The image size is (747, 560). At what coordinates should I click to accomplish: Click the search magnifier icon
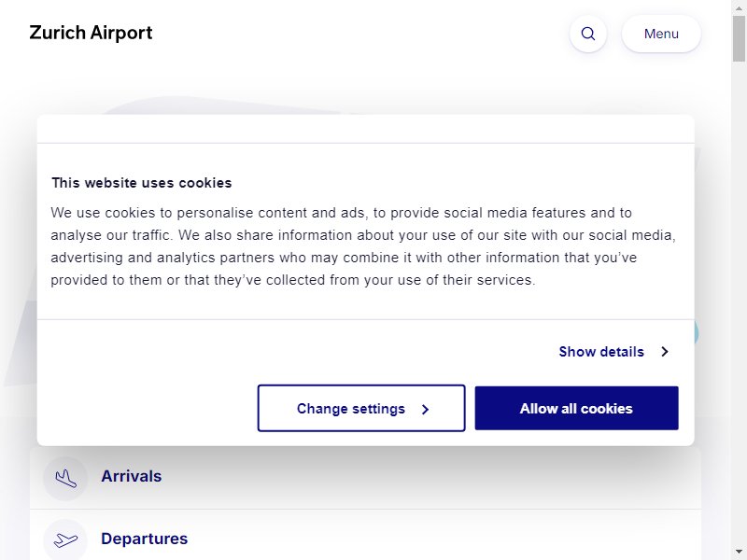(588, 34)
